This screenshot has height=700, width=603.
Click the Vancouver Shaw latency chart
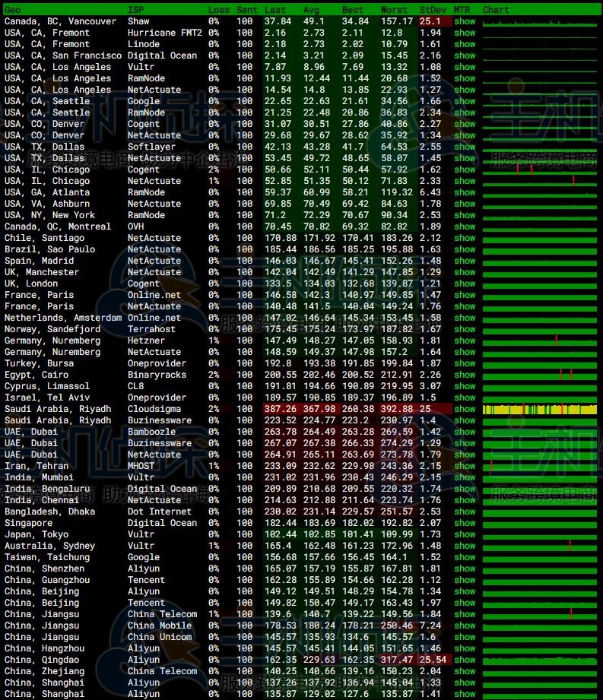(540, 22)
